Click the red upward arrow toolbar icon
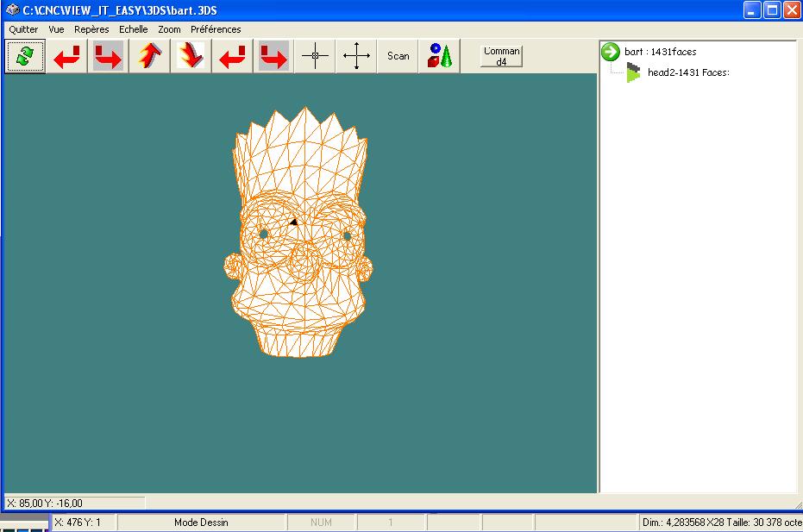Image resolution: width=803 pixels, height=532 pixels. click(x=149, y=56)
